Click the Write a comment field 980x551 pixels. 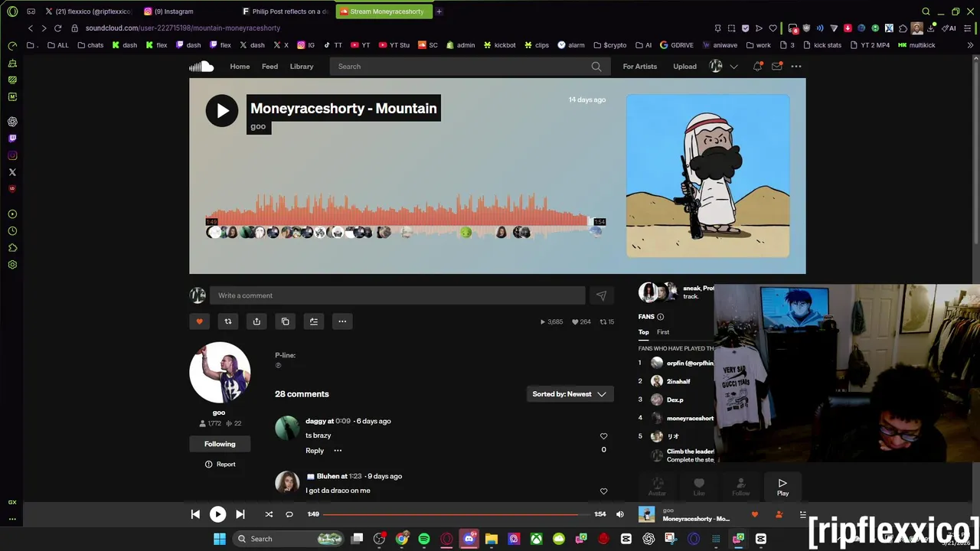click(397, 295)
